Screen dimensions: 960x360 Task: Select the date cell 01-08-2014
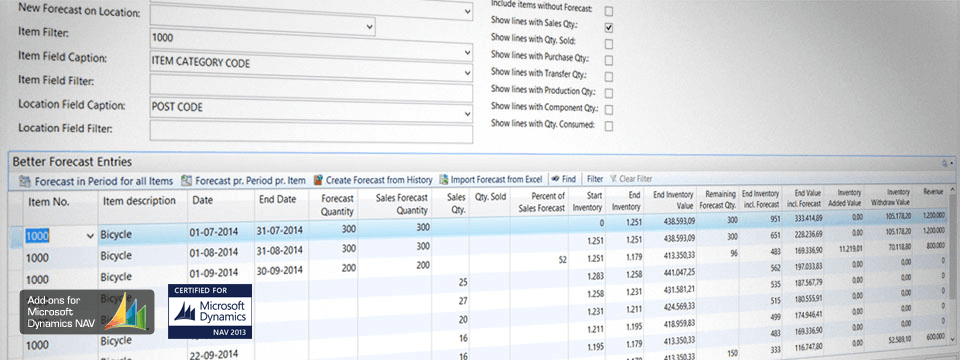[x=214, y=253]
